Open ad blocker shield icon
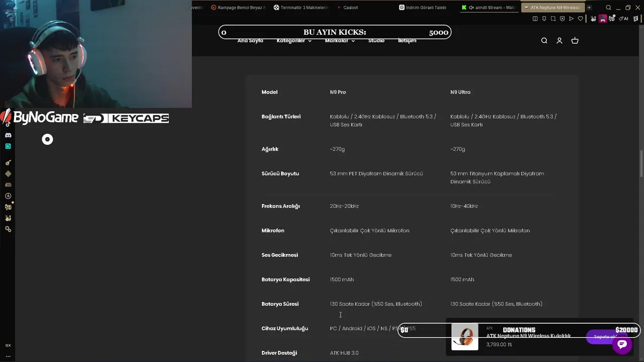This screenshot has height=362, width=644. [562, 19]
